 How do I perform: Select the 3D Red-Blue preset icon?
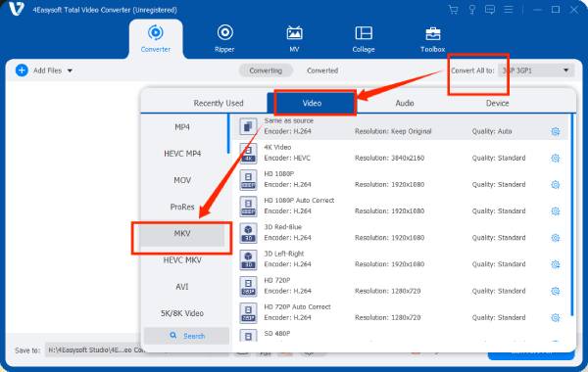248,233
